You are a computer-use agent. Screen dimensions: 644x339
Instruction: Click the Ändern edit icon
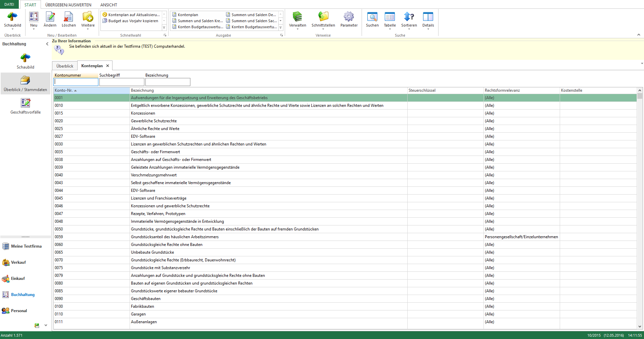click(x=50, y=17)
